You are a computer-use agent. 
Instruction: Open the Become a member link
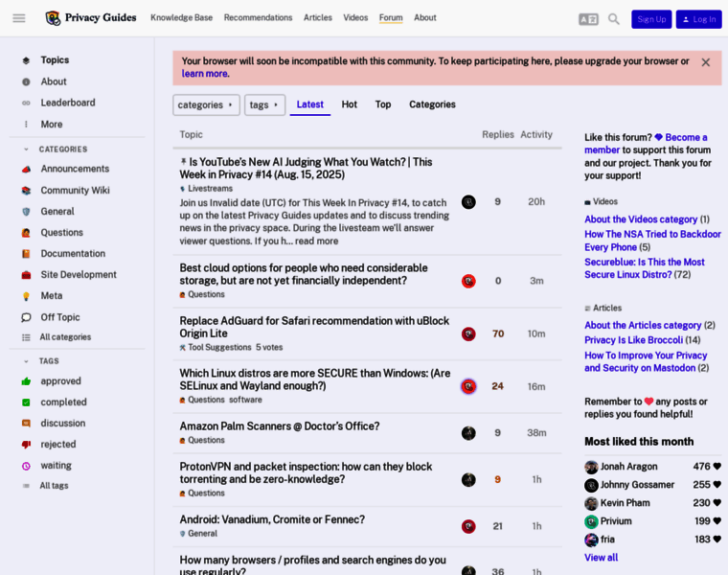tap(646, 144)
